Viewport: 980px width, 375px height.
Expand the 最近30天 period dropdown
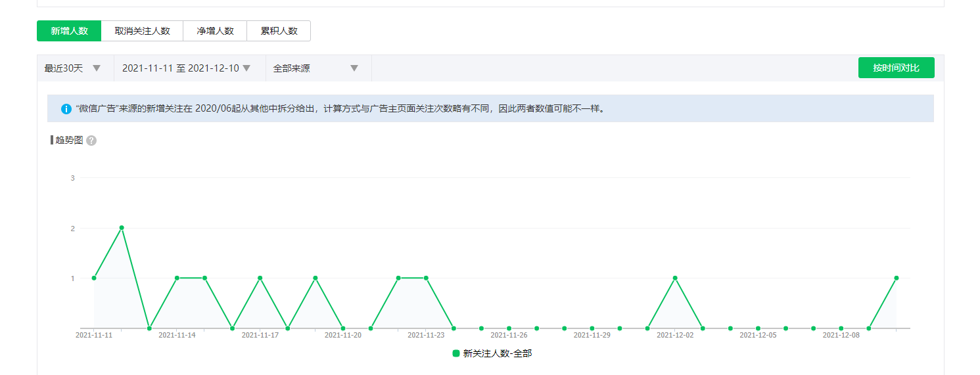point(73,68)
